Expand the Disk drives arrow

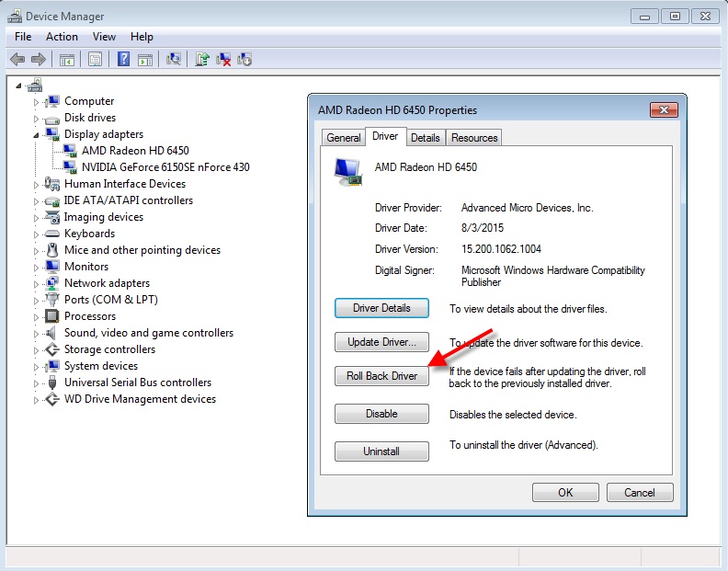point(36,119)
